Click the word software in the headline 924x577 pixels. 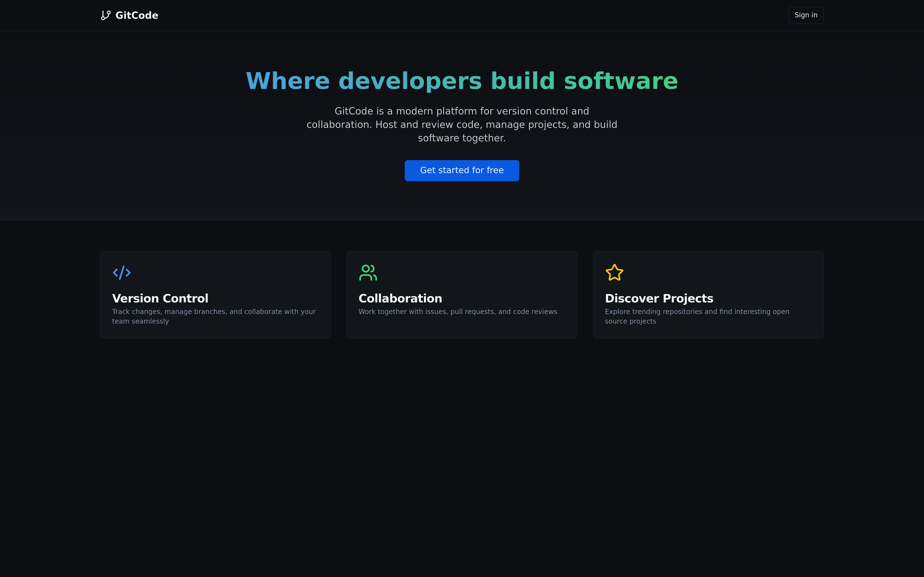tap(621, 81)
